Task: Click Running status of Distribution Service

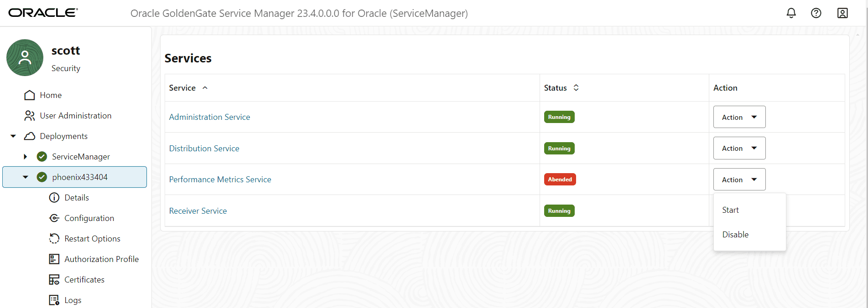Action: click(x=559, y=149)
